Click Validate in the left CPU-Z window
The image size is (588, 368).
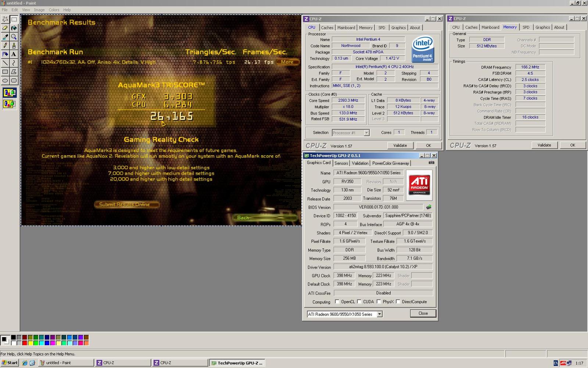click(400, 145)
